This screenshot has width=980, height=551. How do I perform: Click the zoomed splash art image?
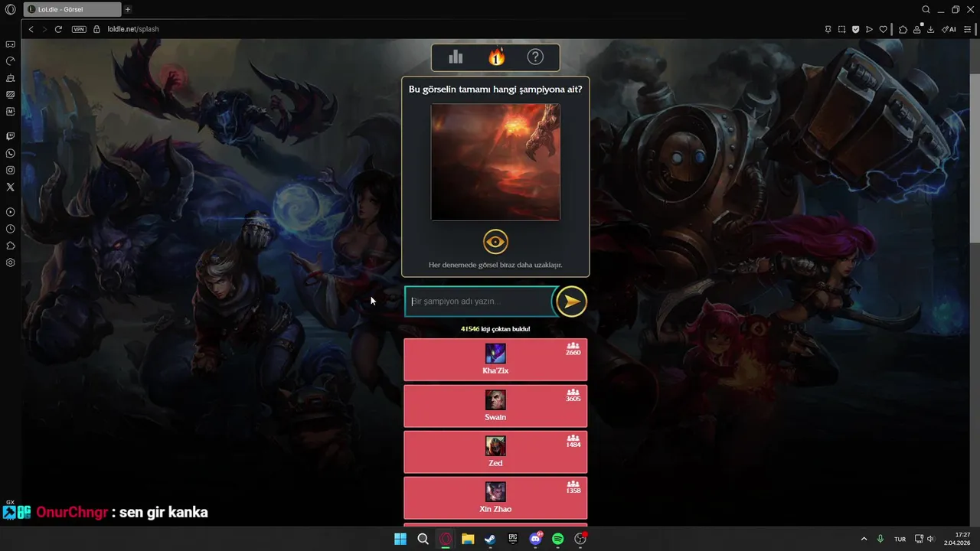[495, 162]
